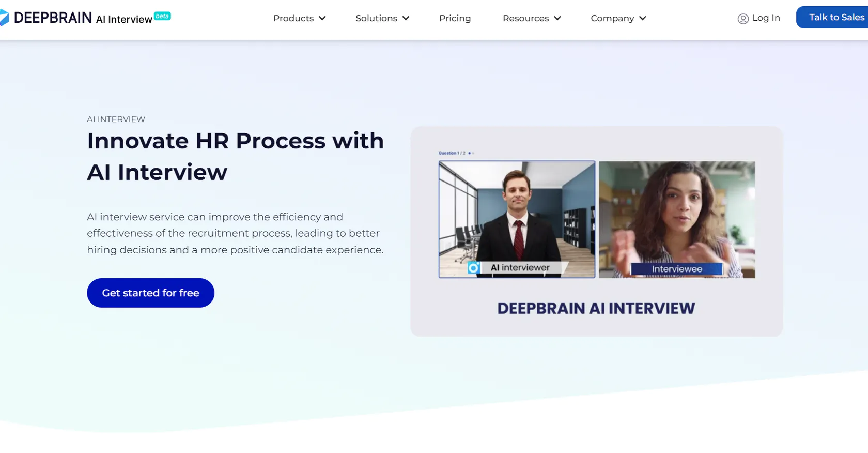
Task: Click the DEEPBRAIN AI INTERVIEW caption
Action: coord(596,308)
